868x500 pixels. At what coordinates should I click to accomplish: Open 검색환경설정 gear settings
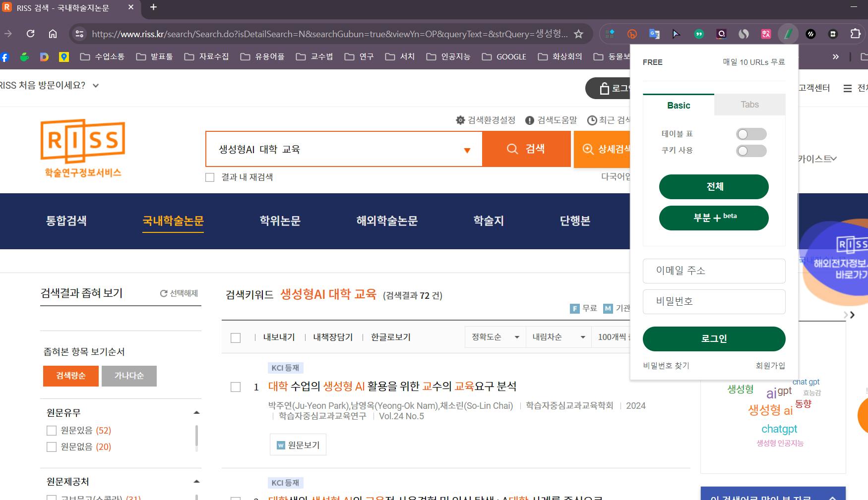460,120
